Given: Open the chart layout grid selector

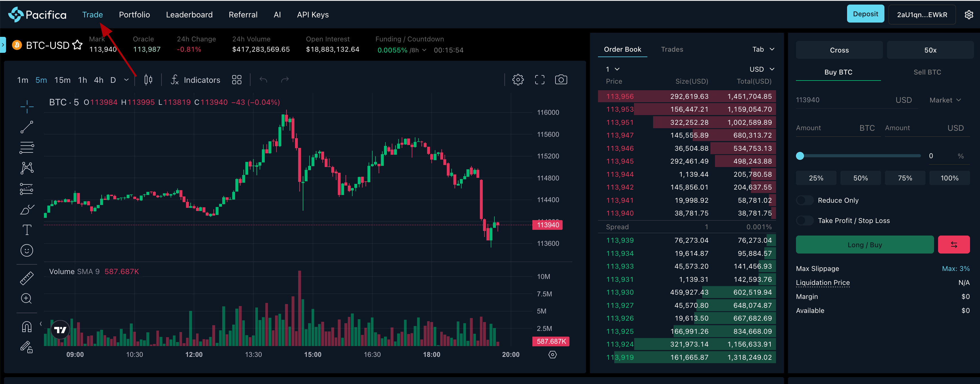Looking at the screenshot, I should (x=237, y=80).
